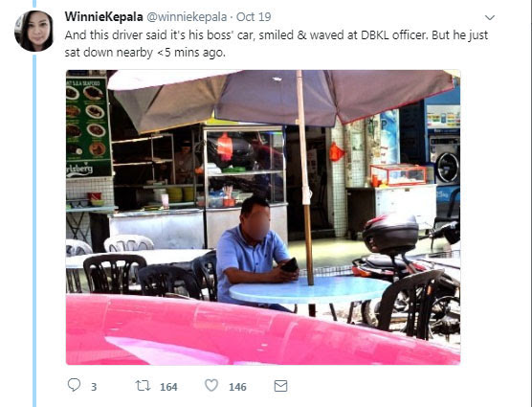The height and width of the screenshot is (407, 532).
Task: Send tweet via the envelope message icon
Action: click(x=280, y=386)
